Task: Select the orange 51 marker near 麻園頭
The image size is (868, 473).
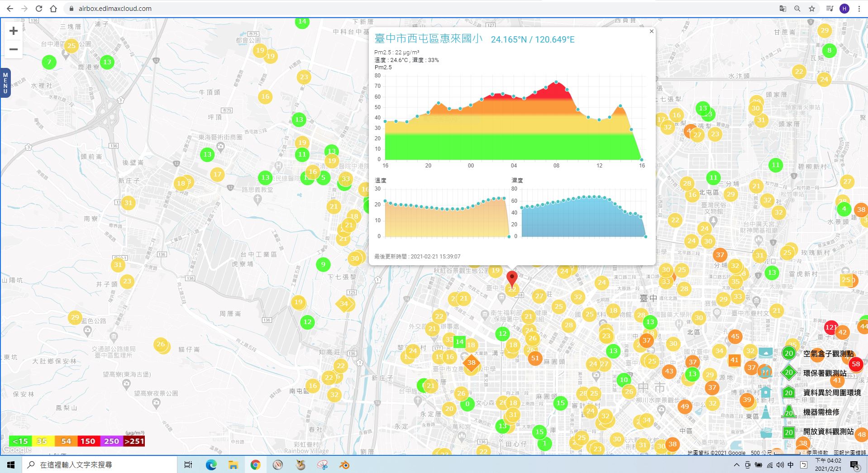Action: (x=535, y=358)
